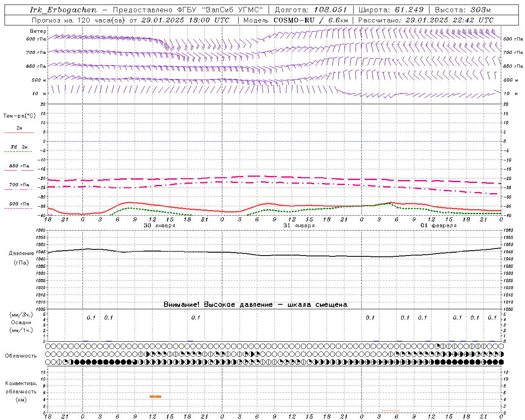Viewport: 525px width, 420px height.
Task: Select the 01 февраля date label
Action: [438, 226]
